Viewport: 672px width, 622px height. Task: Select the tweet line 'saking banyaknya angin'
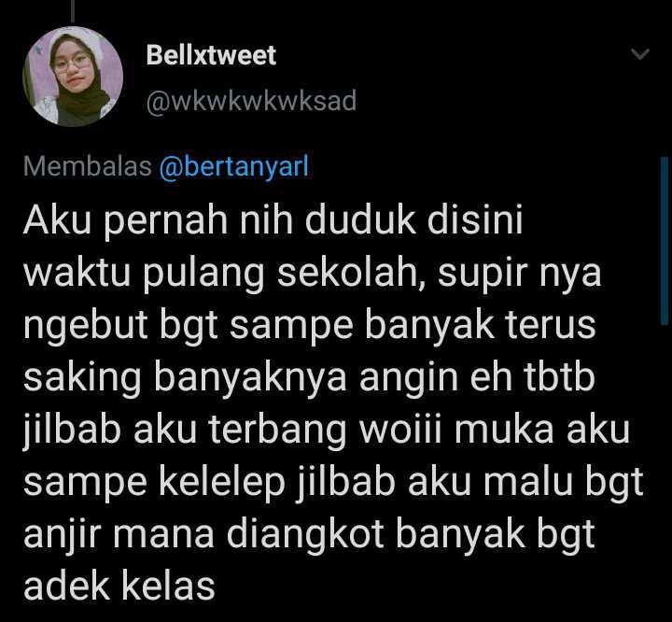(x=309, y=378)
